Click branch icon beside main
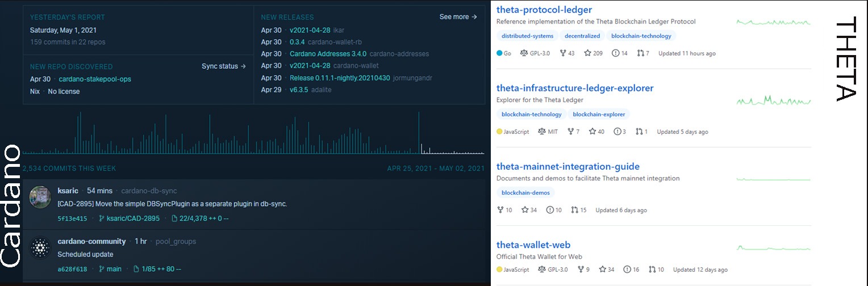 click(x=102, y=269)
